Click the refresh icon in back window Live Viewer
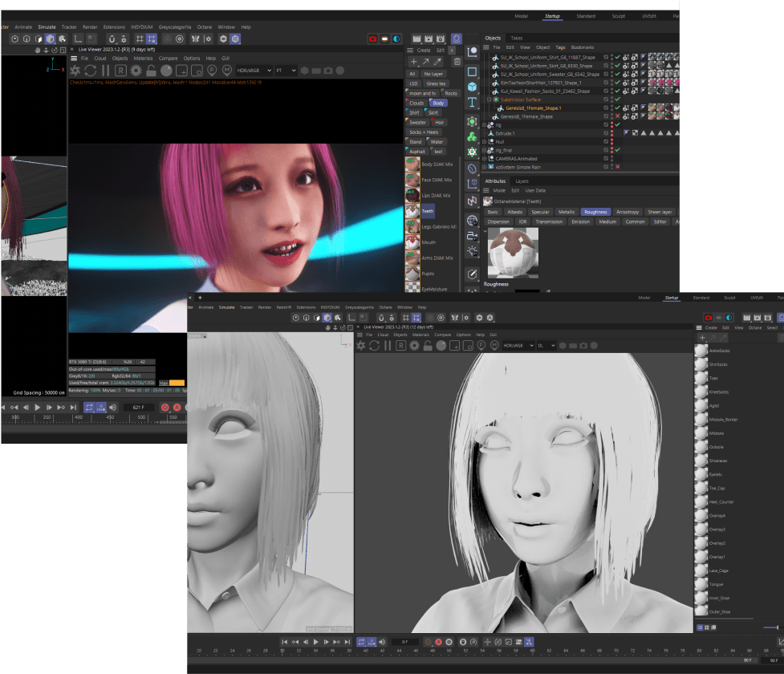Viewport: 784px width, 674px height. [91, 71]
